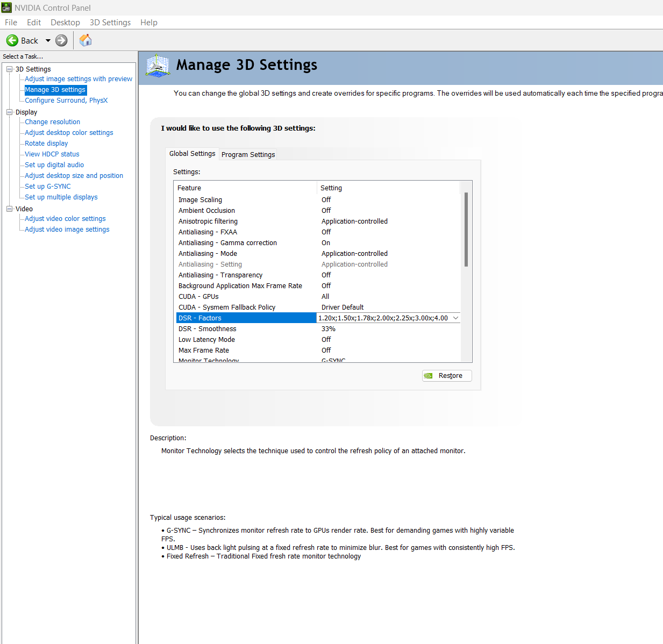Click the Driver Default setting value

tap(343, 307)
